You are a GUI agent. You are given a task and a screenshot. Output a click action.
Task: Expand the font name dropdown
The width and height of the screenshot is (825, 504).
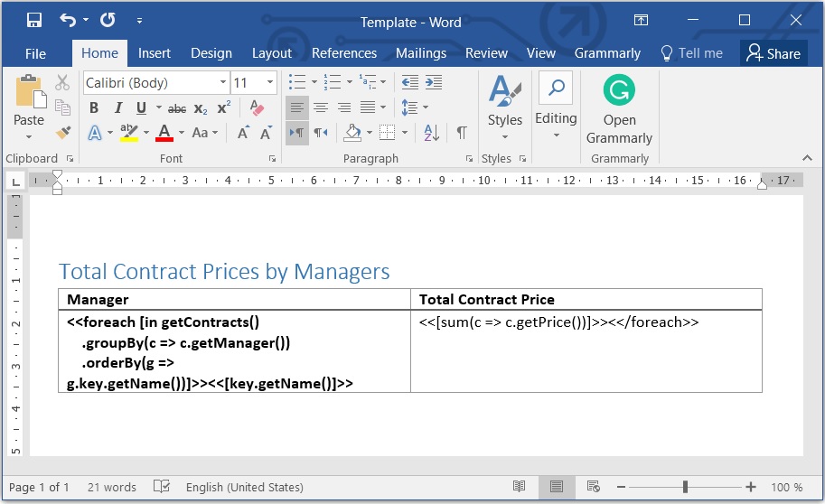tap(223, 83)
